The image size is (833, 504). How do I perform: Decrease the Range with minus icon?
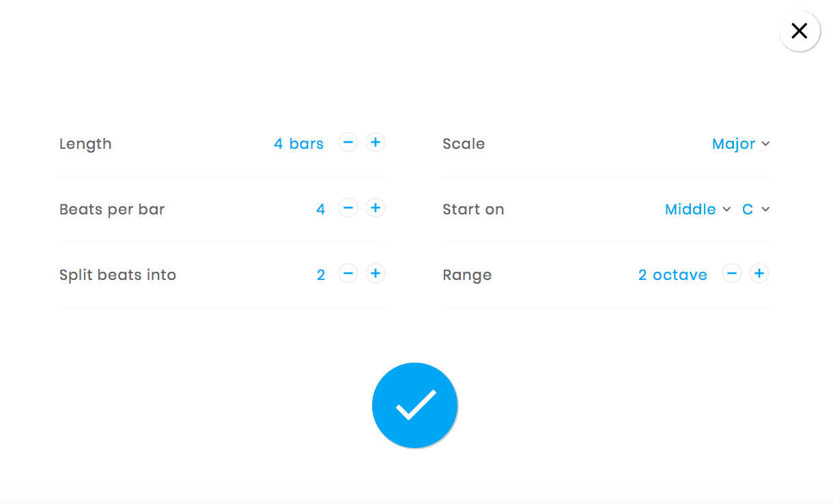[x=732, y=273]
